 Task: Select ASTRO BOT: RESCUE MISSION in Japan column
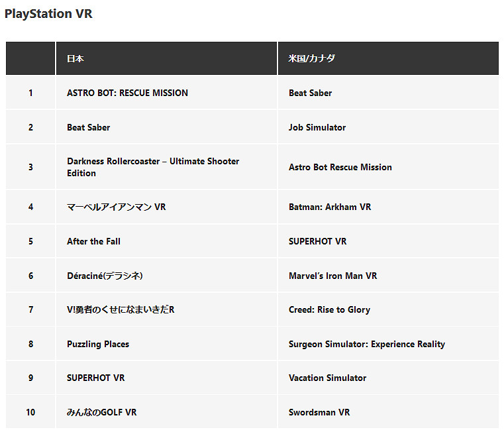pyautogui.click(x=127, y=93)
